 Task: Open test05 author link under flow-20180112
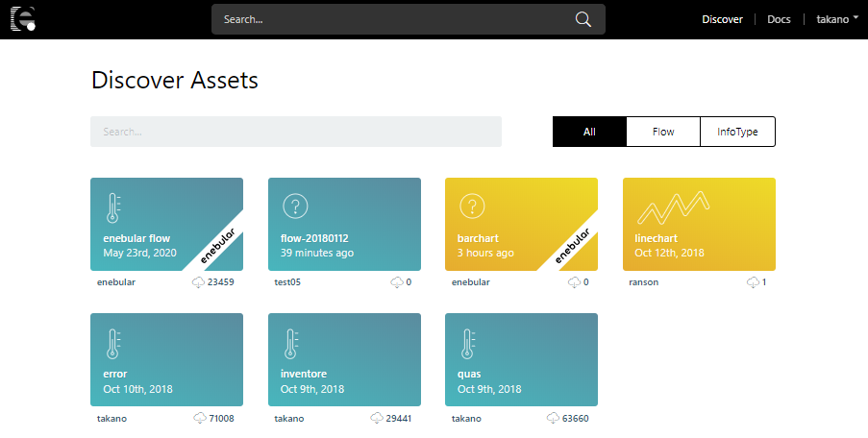point(288,283)
